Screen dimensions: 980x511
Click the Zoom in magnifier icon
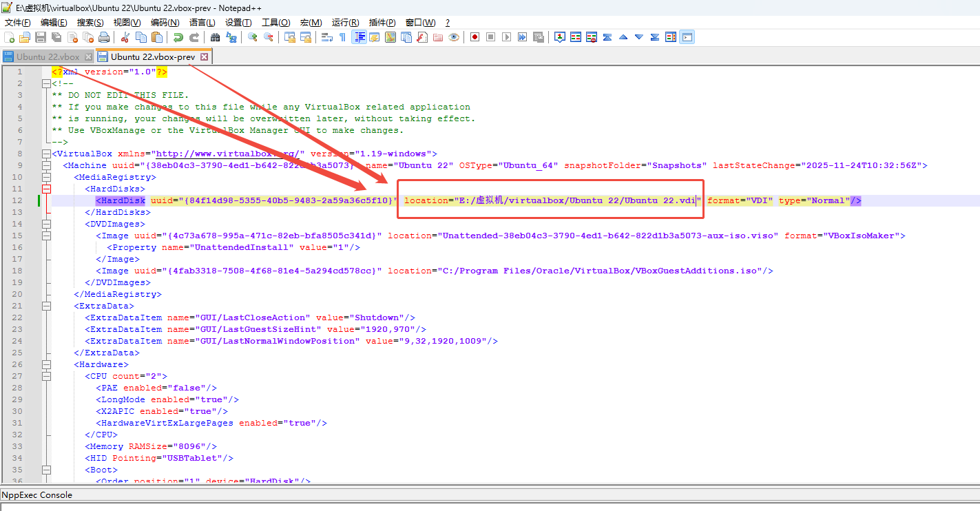coord(253,37)
